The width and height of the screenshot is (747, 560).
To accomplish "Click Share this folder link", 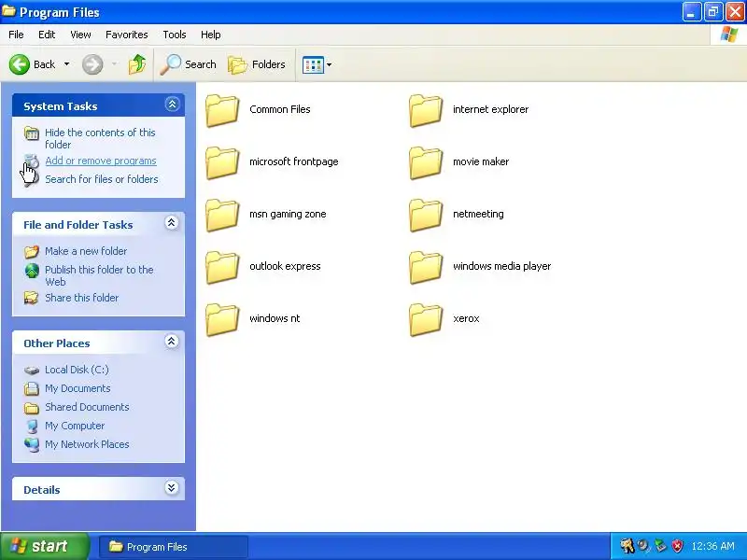I will 81,298.
